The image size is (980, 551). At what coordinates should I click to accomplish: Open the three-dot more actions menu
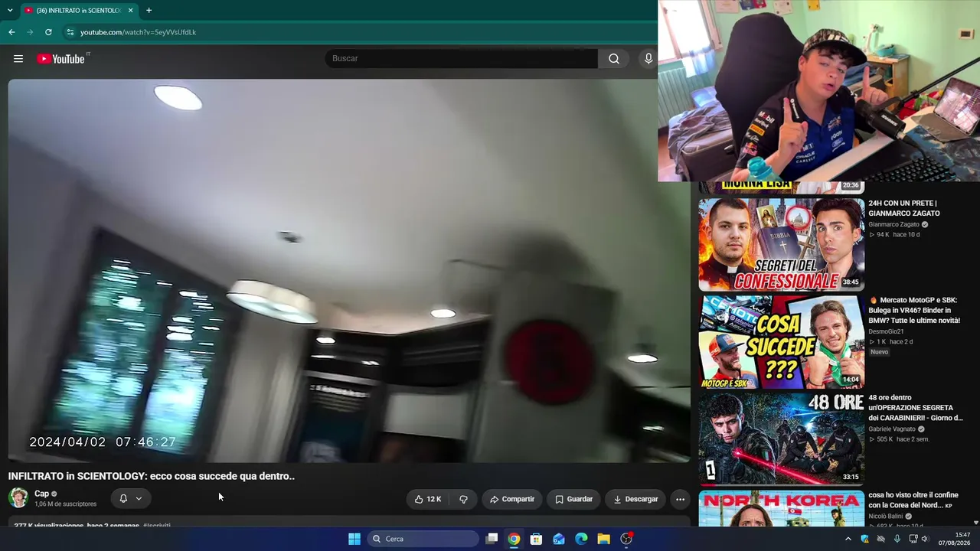680,499
